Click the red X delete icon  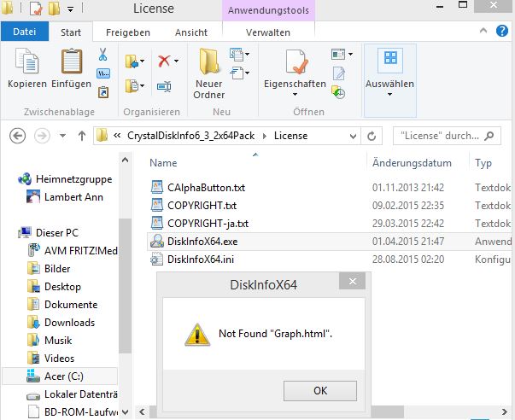pyautogui.click(x=164, y=61)
